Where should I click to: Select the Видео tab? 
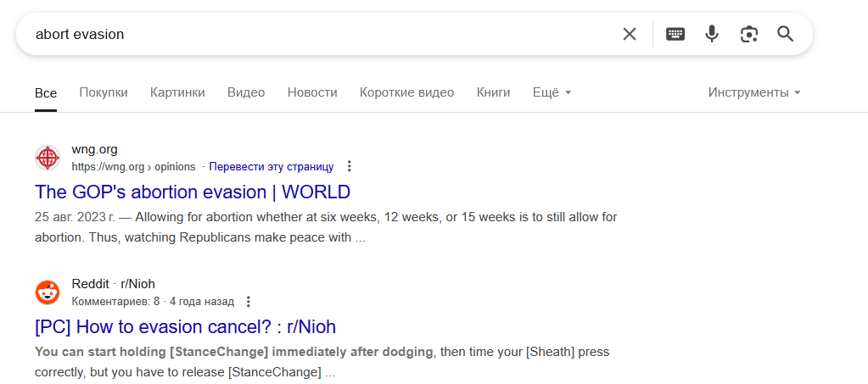tap(246, 92)
